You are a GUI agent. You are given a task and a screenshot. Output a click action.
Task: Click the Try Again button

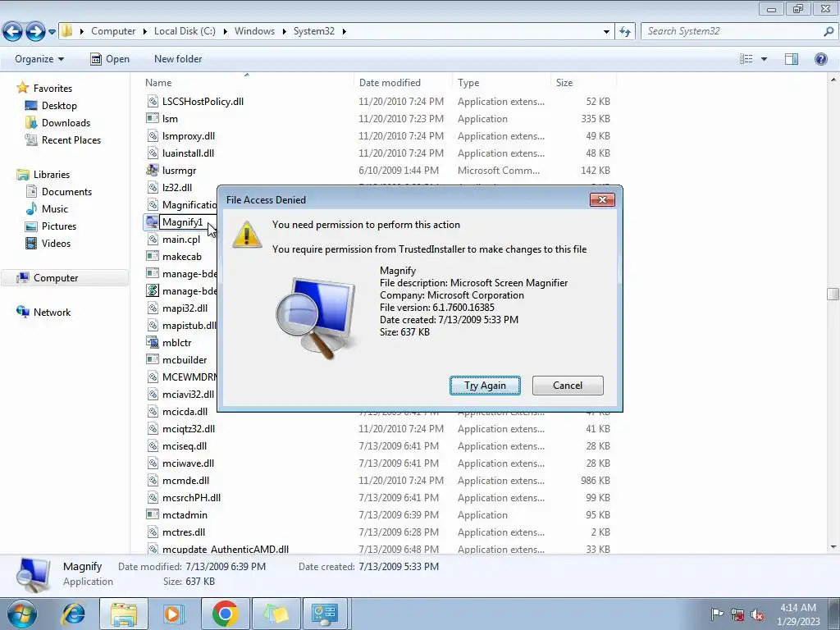coord(485,386)
